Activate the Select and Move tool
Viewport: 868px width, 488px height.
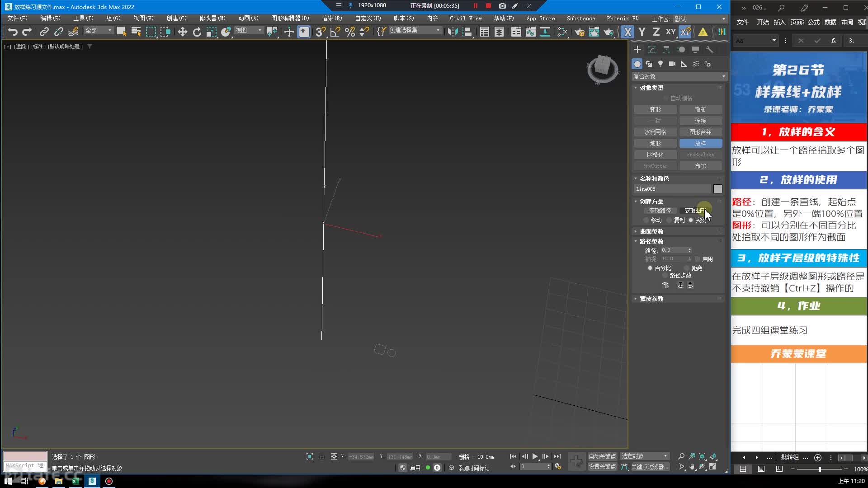click(182, 32)
